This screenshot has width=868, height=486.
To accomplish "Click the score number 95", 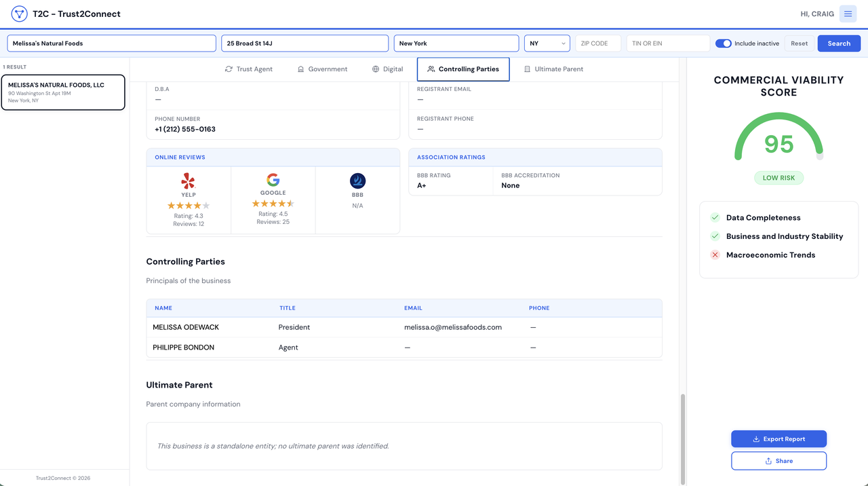I will pos(778,144).
